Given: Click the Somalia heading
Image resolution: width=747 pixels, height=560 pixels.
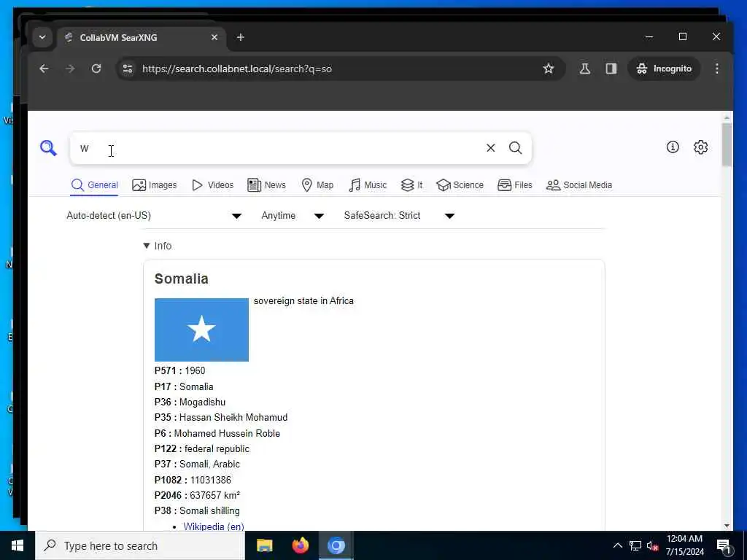Looking at the screenshot, I should 181,279.
